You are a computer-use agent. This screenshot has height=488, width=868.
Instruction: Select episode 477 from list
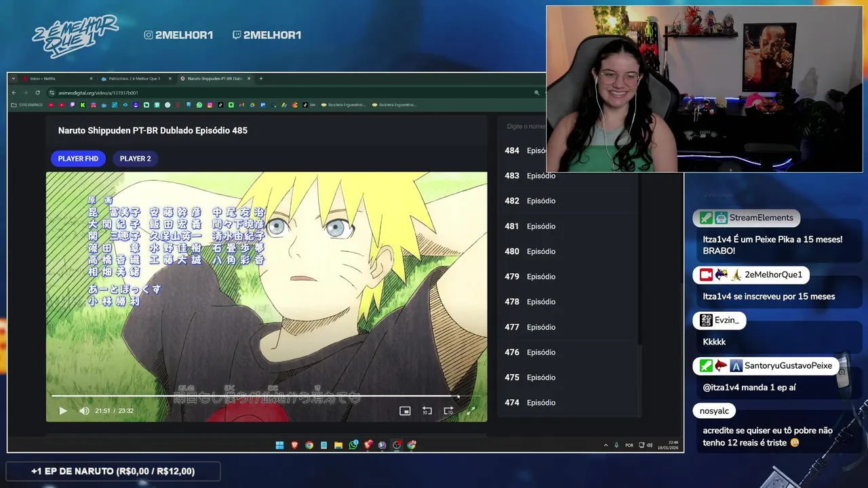tap(568, 327)
